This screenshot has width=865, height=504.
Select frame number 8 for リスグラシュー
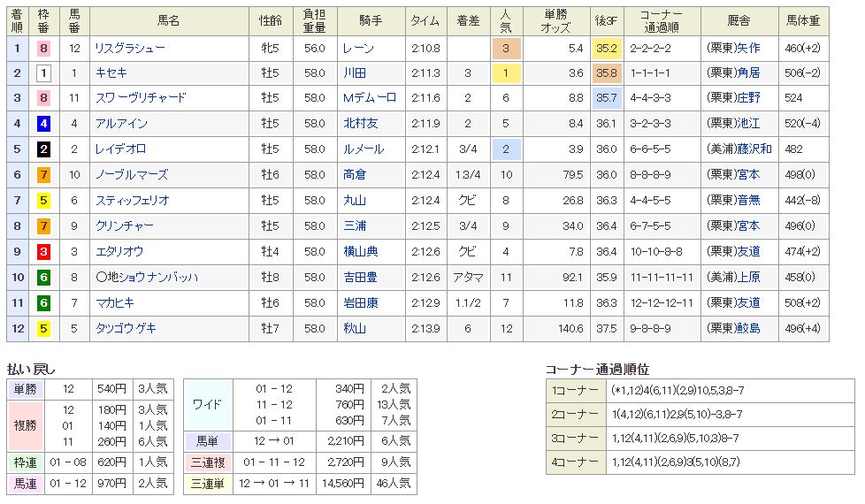coord(43,49)
